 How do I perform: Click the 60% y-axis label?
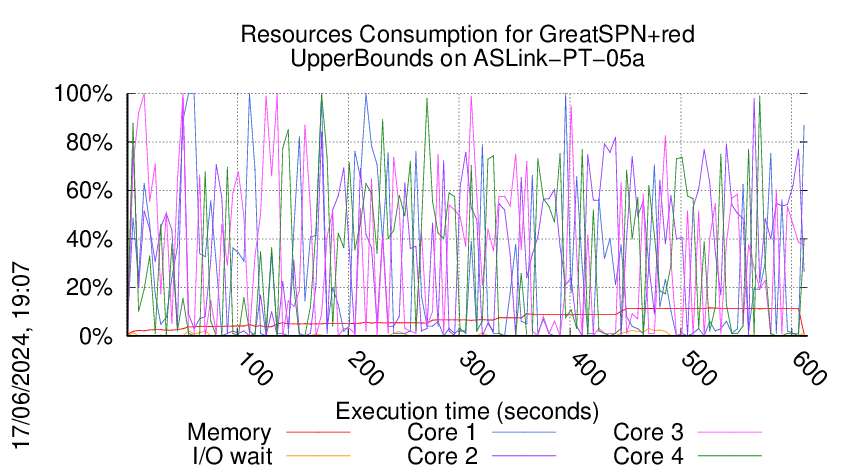89,191
